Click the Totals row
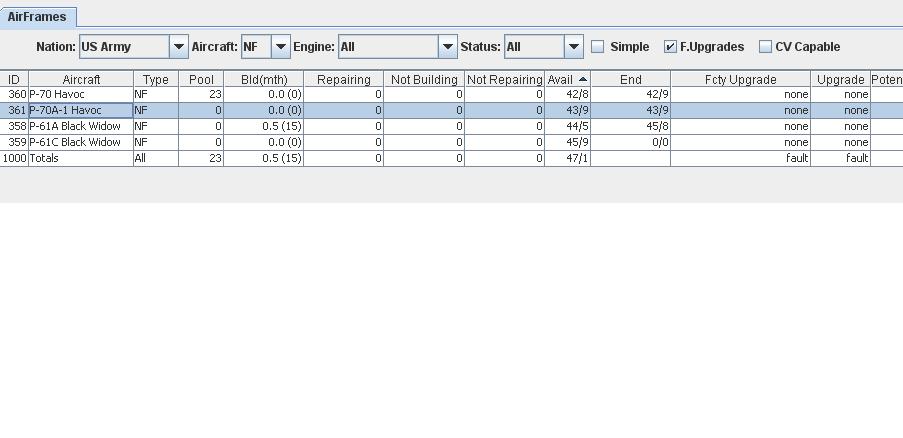This screenshot has height=438, width=903. tap(452, 158)
